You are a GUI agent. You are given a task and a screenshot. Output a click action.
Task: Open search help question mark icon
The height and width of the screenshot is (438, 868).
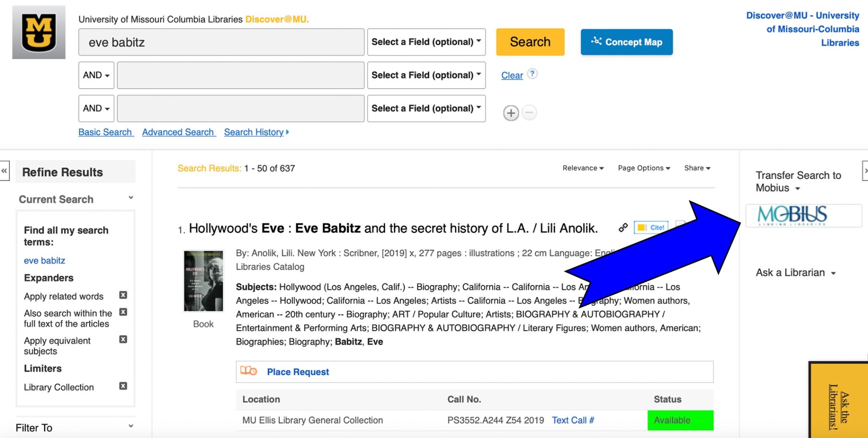pos(532,74)
